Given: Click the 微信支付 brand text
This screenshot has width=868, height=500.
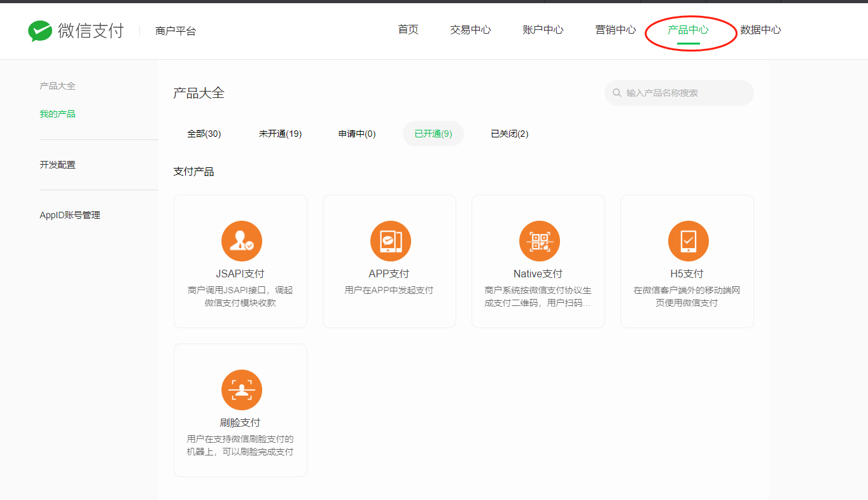Looking at the screenshot, I should (x=91, y=31).
